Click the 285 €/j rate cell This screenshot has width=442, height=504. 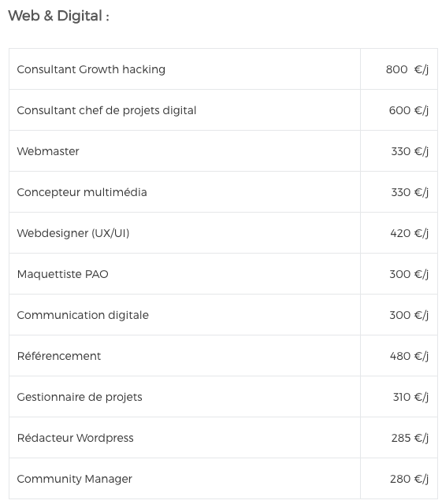pos(399,438)
